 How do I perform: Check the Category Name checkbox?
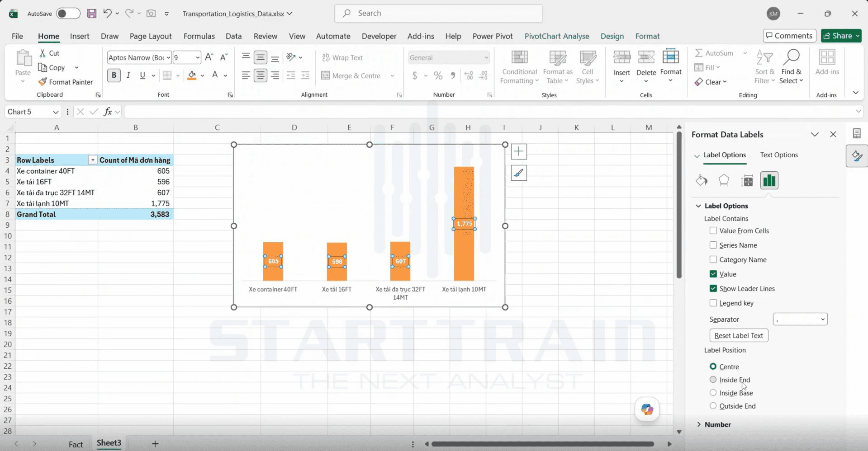tap(713, 259)
